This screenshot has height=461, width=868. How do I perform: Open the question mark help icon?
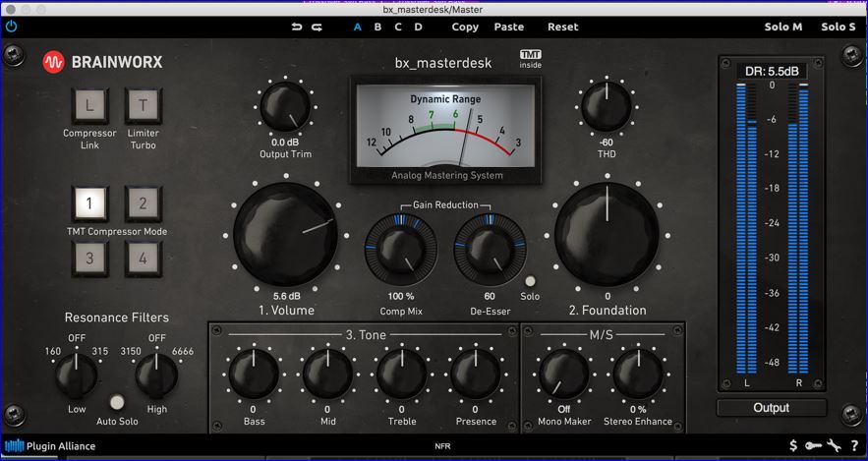pos(854,445)
